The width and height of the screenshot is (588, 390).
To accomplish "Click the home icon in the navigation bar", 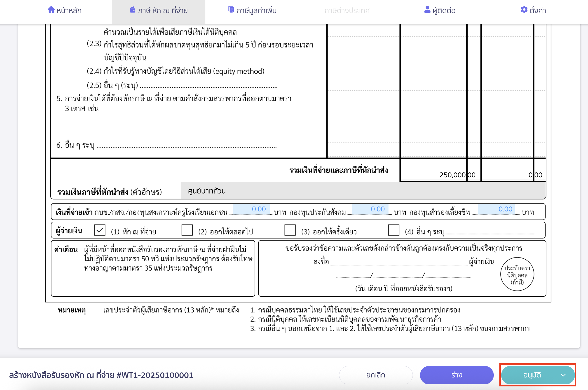I will pos(51,10).
